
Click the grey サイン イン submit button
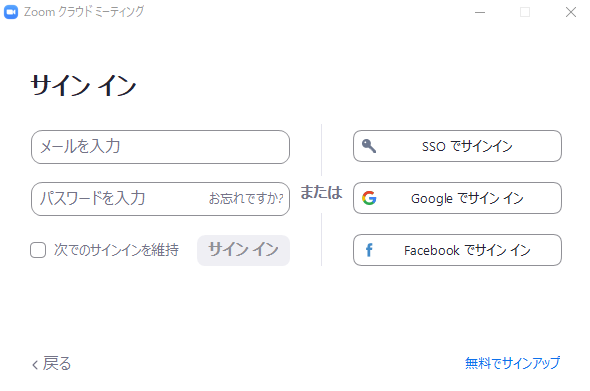pos(243,250)
